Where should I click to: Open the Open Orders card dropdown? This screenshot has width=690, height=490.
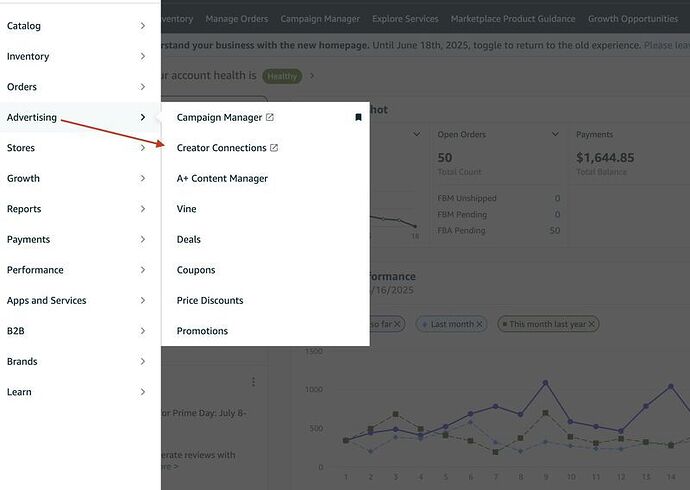pyautogui.click(x=555, y=134)
